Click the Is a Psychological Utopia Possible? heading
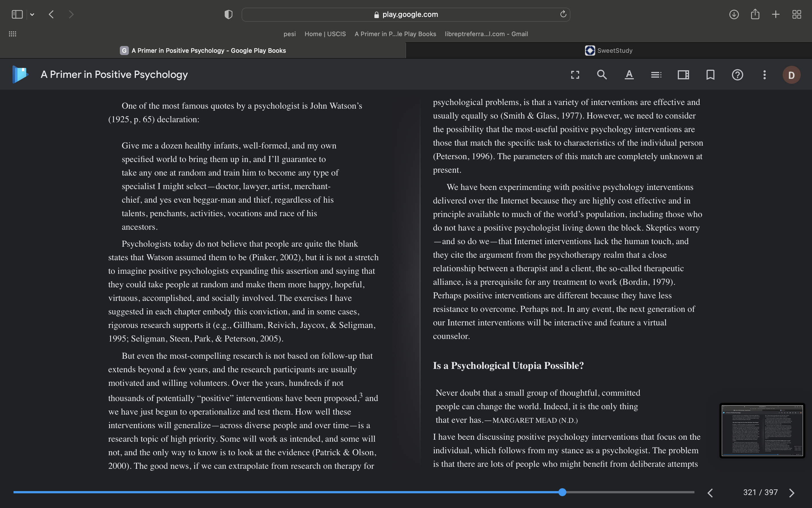 [x=508, y=365]
